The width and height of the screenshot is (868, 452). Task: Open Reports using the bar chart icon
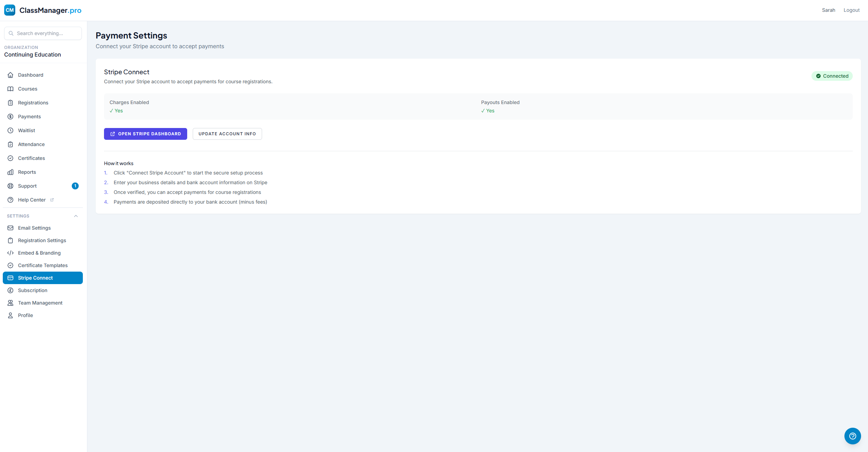point(10,172)
